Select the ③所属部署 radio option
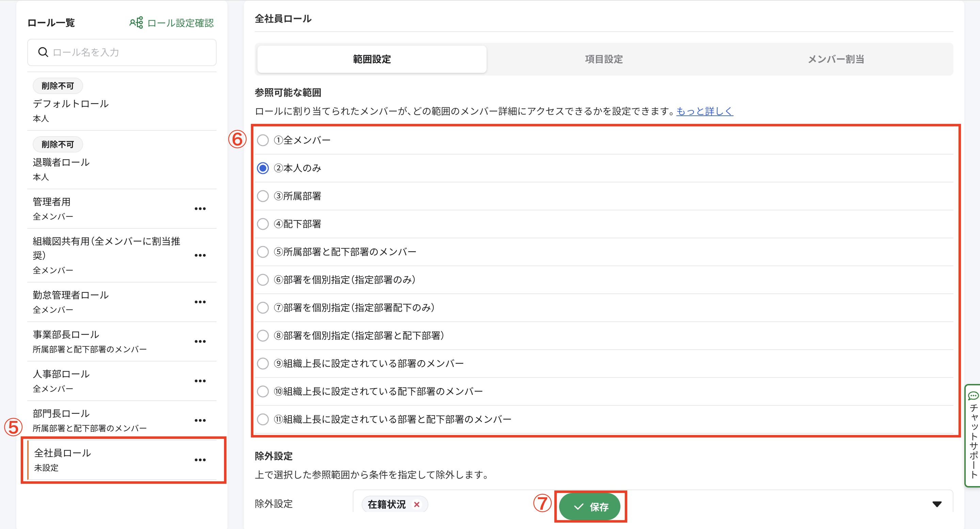This screenshot has width=980, height=529. coord(263,196)
